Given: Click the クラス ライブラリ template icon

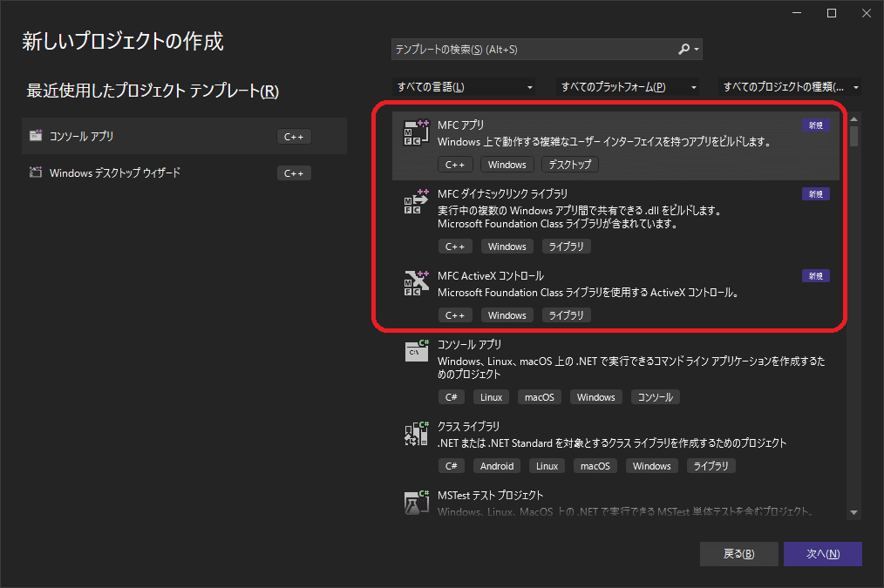Looking at the screenshot, I should (x=417, y=434).
